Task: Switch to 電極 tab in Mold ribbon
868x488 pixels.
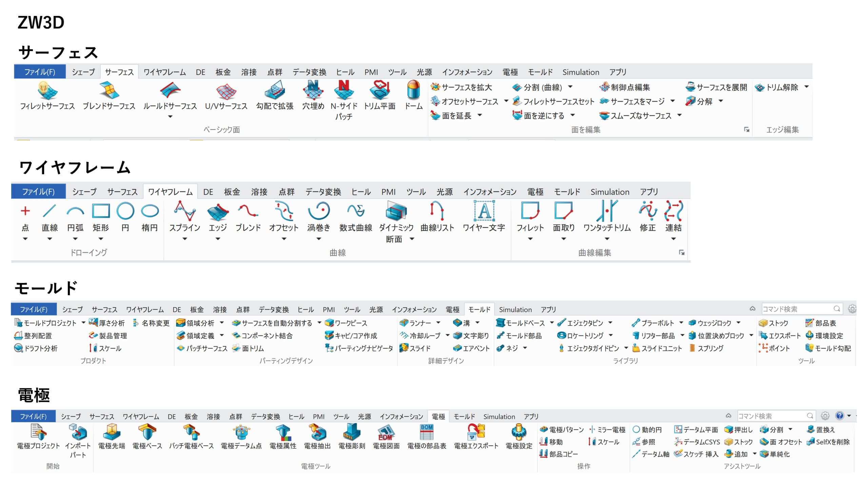Action: 452,309
